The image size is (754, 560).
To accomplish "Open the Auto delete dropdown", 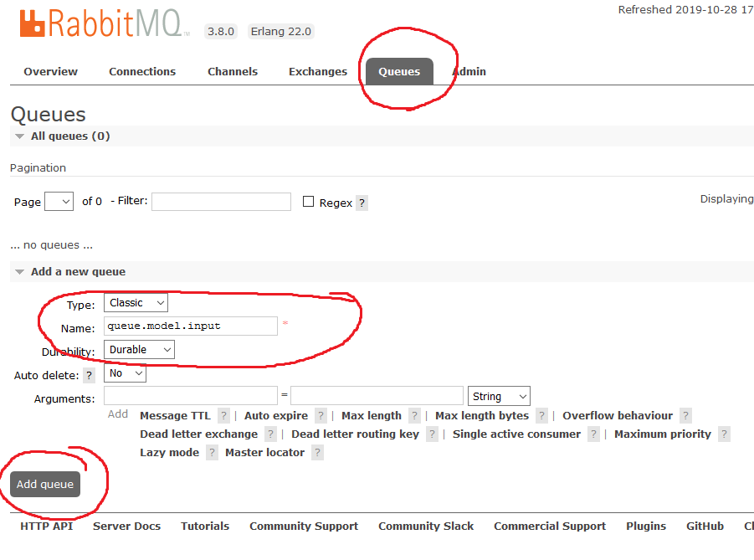I will (125, 373).
